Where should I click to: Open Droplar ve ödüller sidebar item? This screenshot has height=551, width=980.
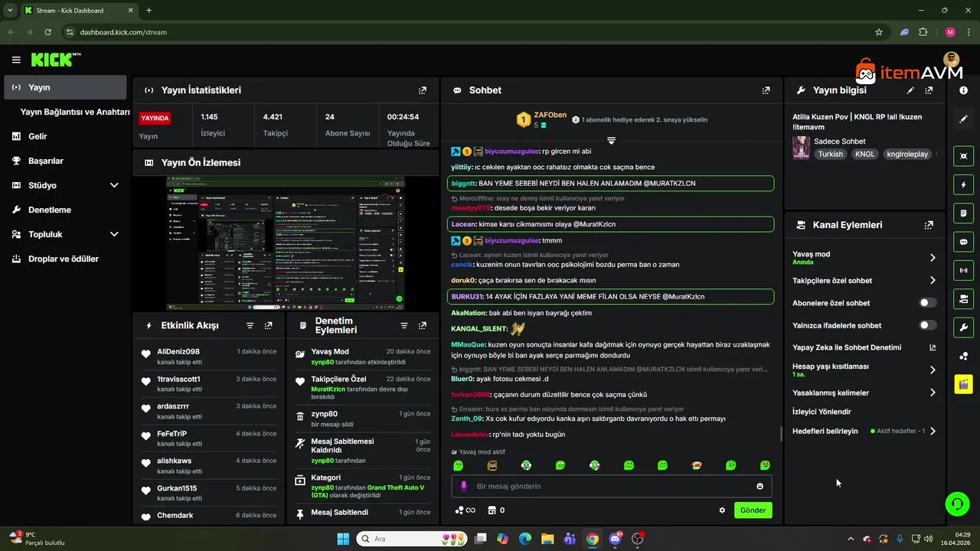[x=65, y=259]
